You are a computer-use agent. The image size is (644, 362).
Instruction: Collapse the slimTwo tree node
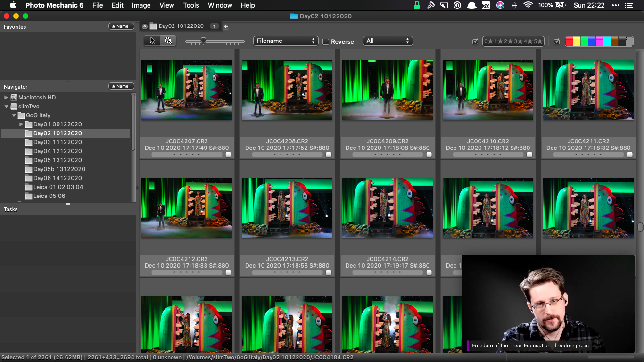6,106
